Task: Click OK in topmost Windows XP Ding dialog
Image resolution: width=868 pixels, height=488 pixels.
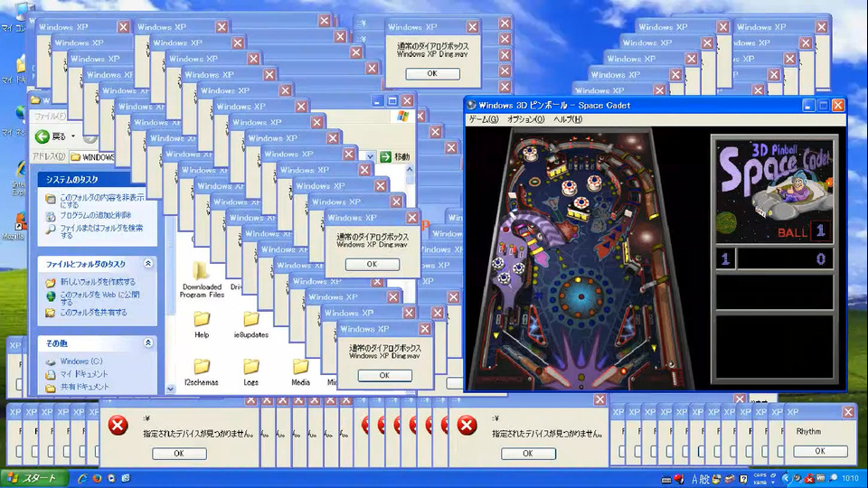Action: (432, 73)
